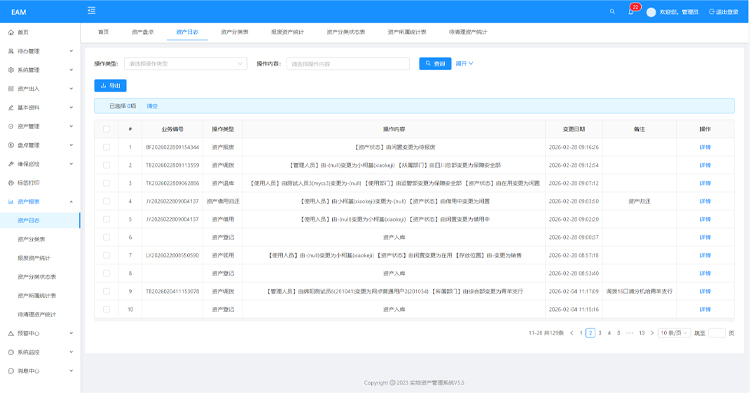Click the 系统管理 sidebar icon

[11, 70]
